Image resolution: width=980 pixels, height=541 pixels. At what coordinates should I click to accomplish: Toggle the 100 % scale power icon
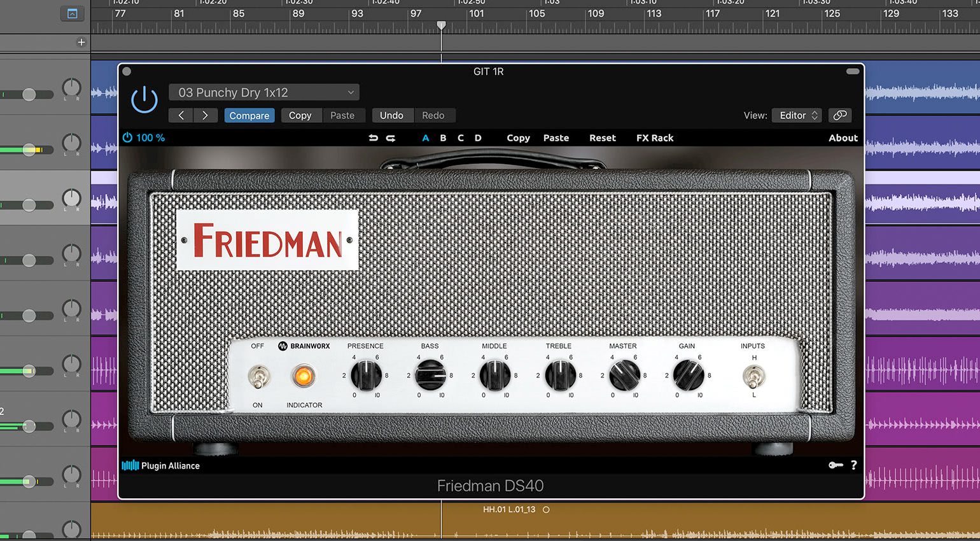tap(127, 137)
